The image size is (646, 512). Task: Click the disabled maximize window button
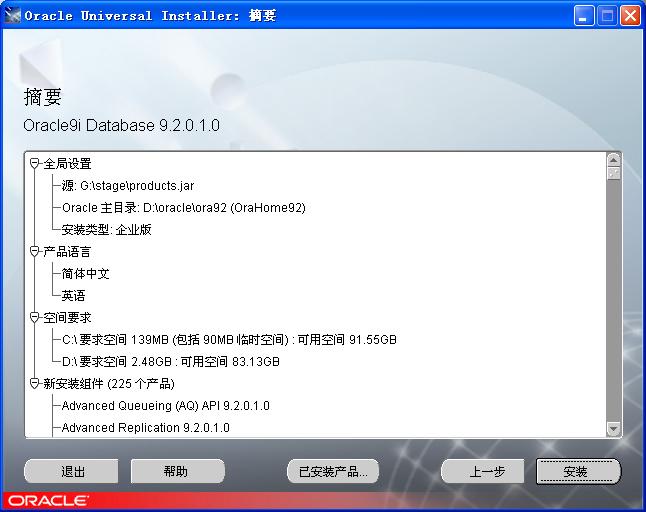[x=607, y=16]
